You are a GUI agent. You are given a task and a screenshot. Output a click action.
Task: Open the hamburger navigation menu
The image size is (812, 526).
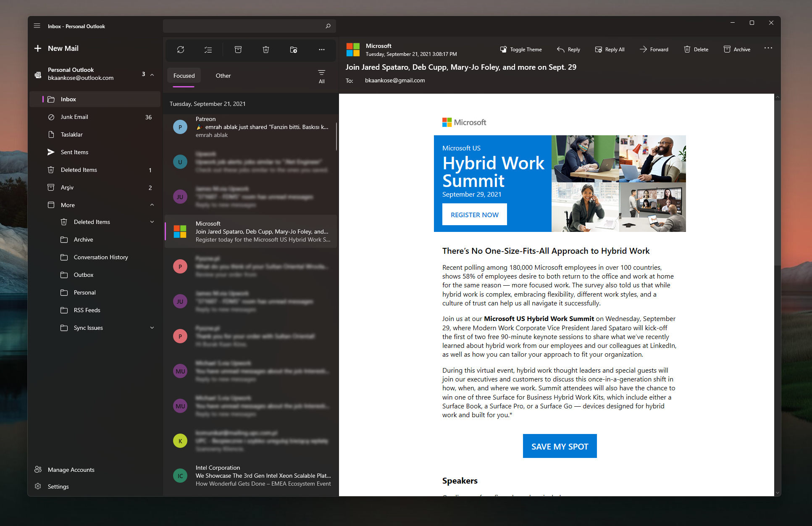[x=37, y=26]
